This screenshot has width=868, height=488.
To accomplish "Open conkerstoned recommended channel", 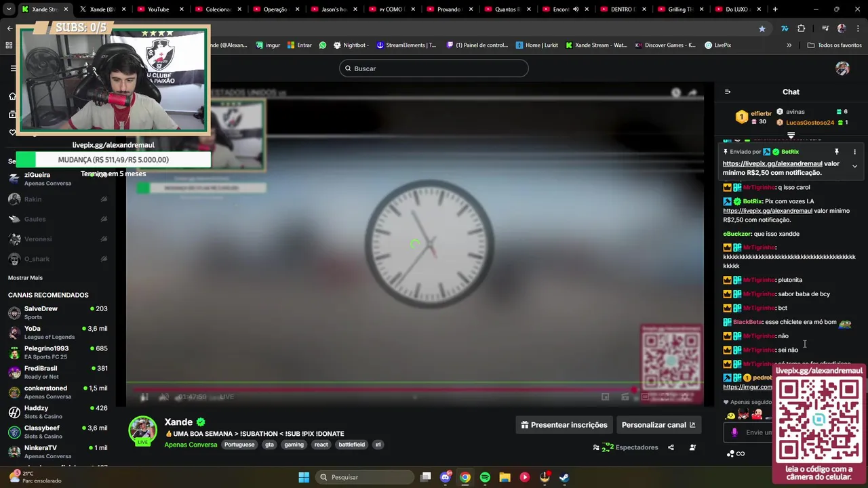I will coord(58,392).
